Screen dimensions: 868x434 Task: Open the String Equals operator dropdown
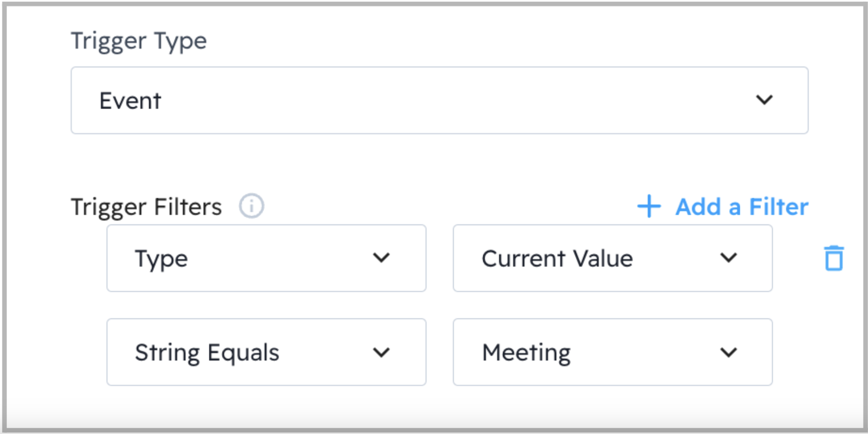pyautogui.click(x=266, y=352)
